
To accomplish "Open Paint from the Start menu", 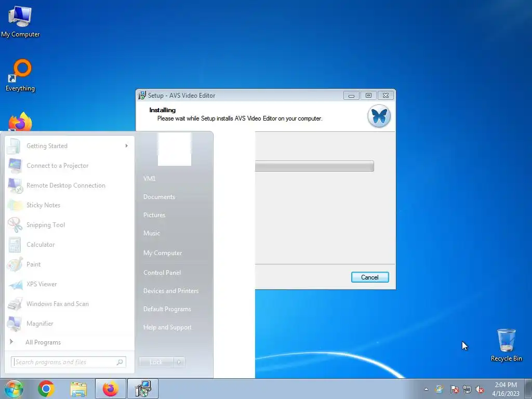I will click(70, 264).
